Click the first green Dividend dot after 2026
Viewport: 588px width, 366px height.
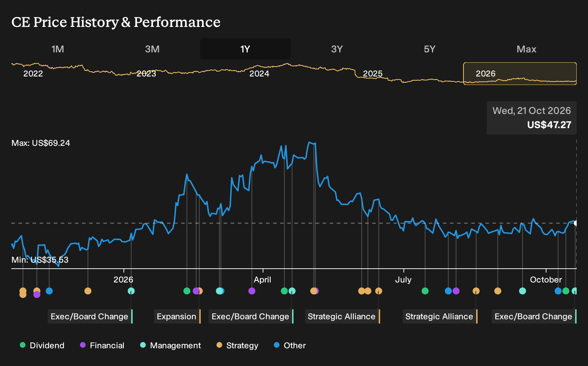click(187, 291)
